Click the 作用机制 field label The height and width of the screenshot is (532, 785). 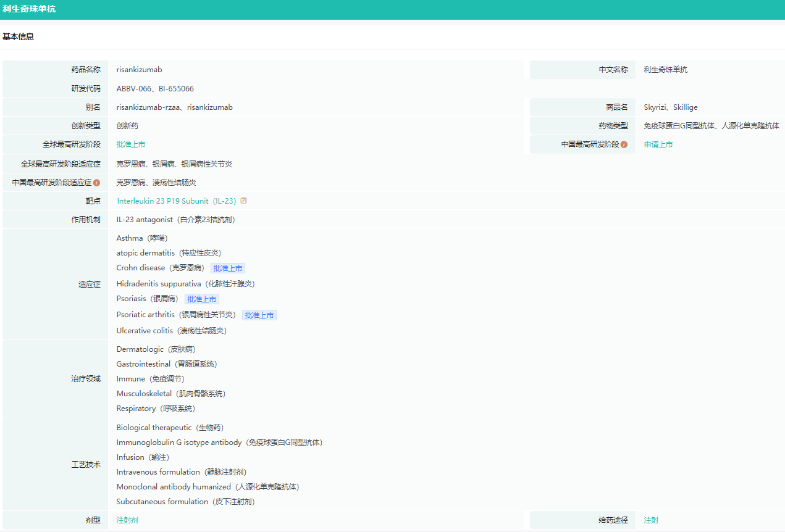pyautogui.click(x=86, y=220)
